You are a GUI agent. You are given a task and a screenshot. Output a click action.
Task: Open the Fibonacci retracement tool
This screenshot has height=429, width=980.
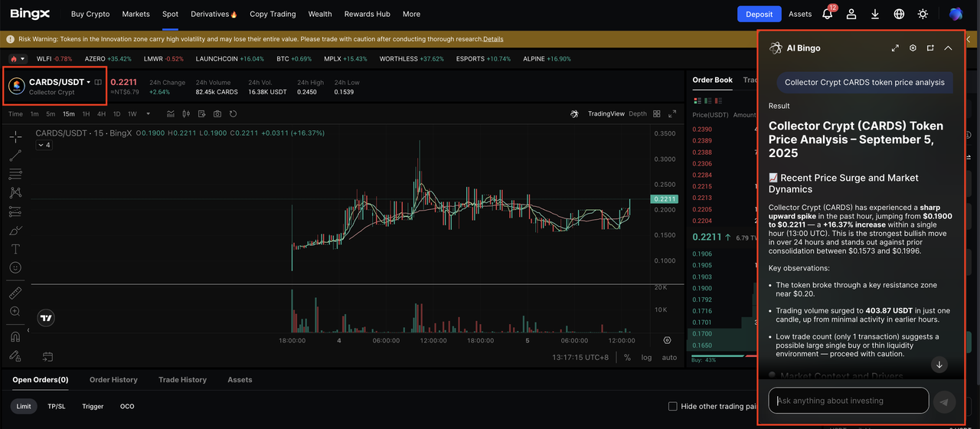coord(15,174)
